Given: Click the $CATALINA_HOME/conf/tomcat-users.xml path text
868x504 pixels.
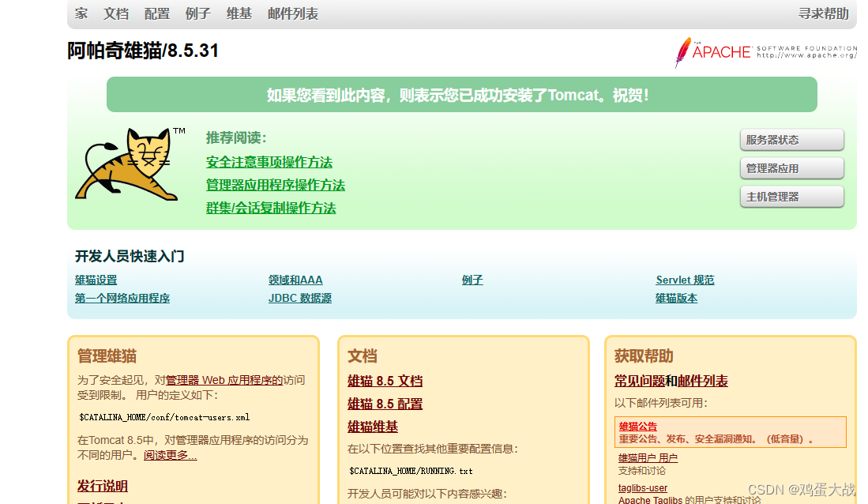Looking at the screenshot, I should (164, 418).
